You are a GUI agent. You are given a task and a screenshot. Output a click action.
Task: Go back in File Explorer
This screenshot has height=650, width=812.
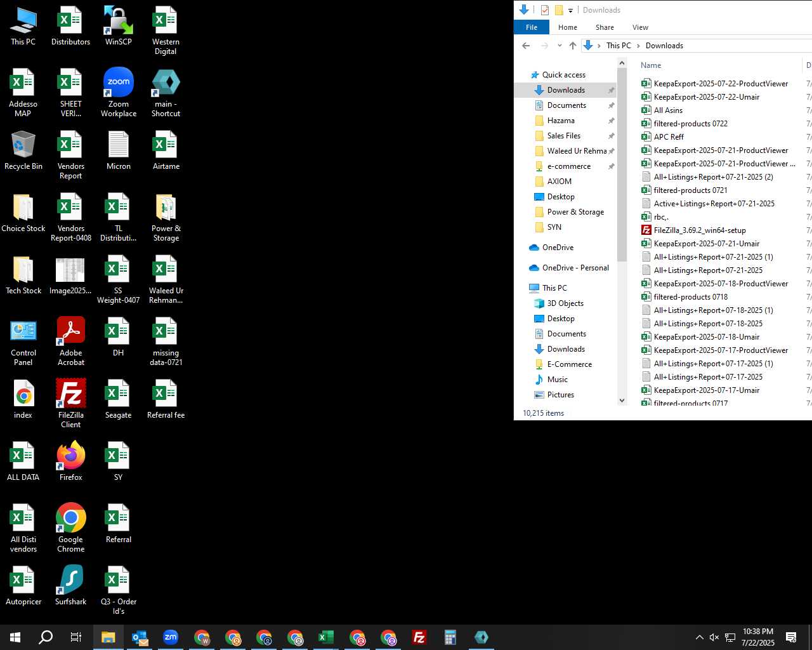tap(526, 46)
